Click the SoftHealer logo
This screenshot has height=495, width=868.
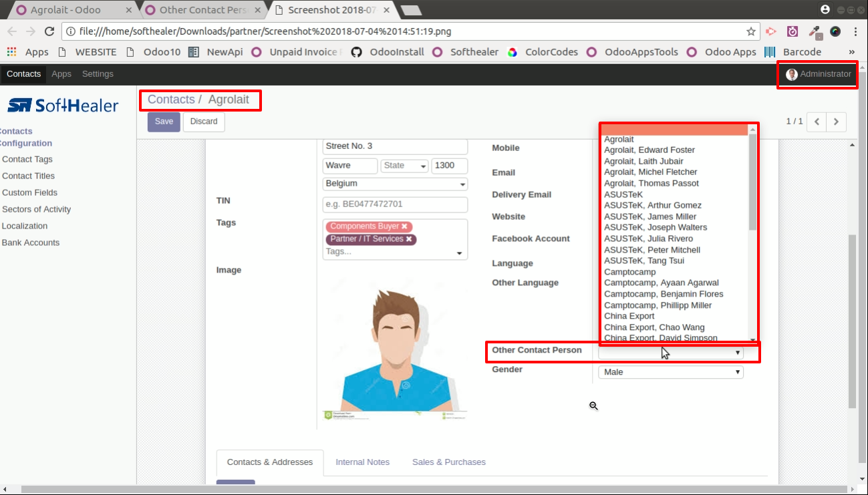point(63,105)
